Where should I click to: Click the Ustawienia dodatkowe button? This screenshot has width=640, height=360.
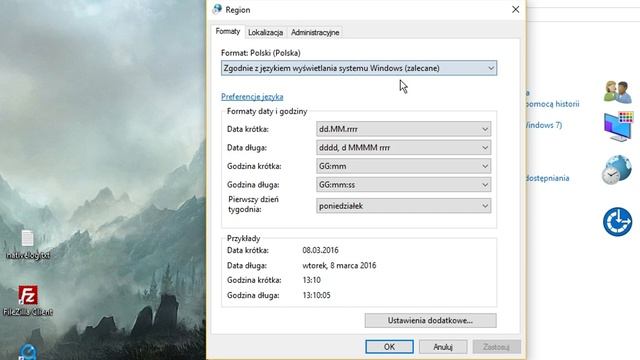pos(430,320)
